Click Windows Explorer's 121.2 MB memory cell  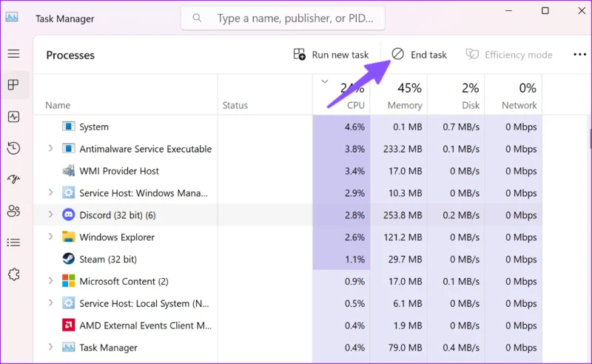pos(399,237)
